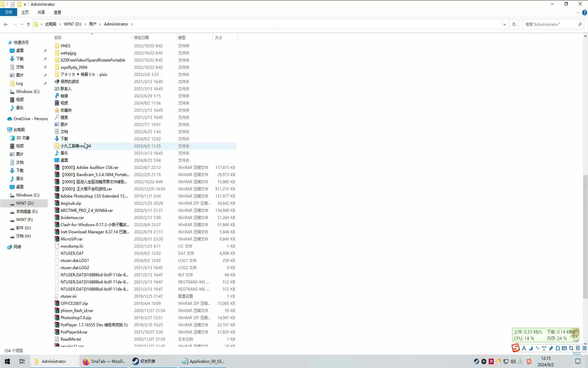
Task: Expand the path chevron after Administrator
Action: click(x=132, y=24)
